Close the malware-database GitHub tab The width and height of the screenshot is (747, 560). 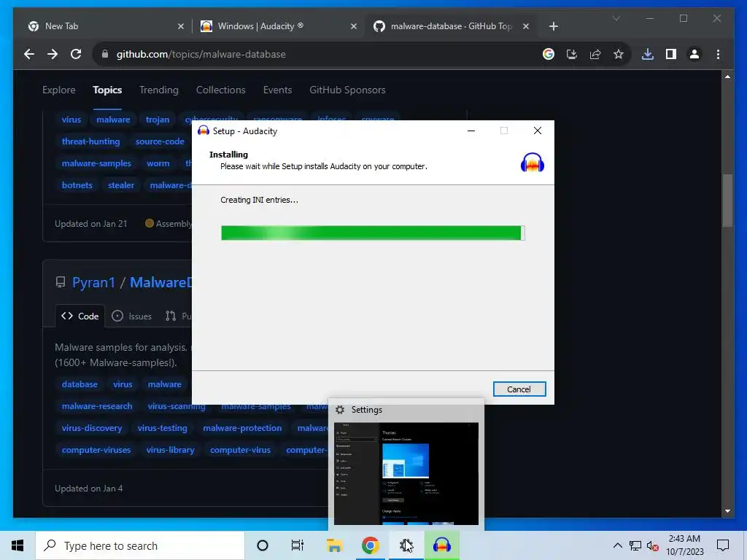point(526,26)
